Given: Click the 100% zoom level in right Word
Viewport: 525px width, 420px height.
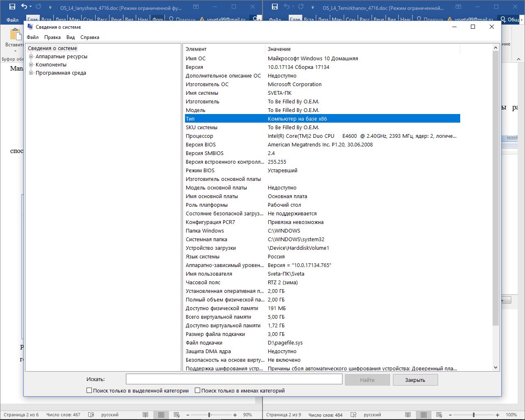Looking at the screenshot, I should coord(511,415).
